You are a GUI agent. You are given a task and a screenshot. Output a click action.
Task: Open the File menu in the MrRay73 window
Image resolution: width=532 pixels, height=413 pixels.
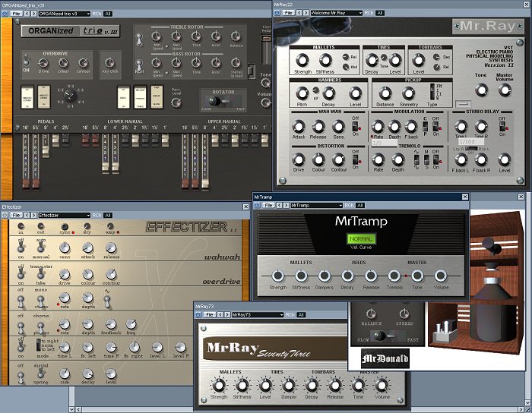click(x=211, y=314)
